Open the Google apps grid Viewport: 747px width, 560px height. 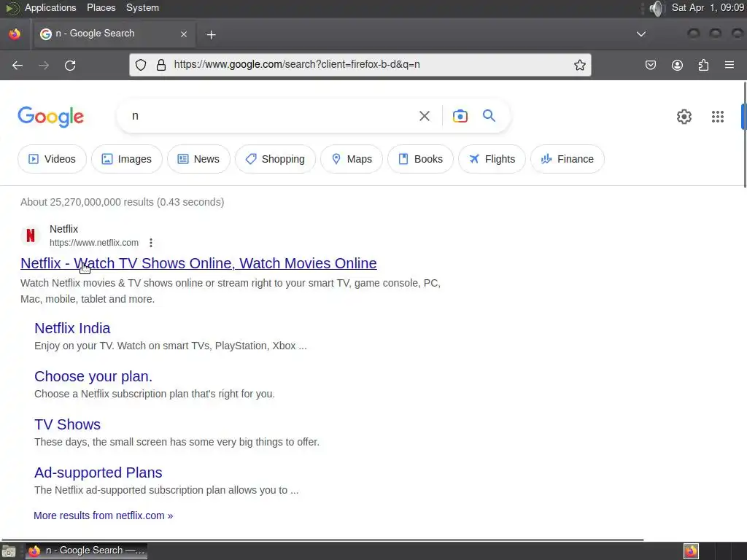718,117
